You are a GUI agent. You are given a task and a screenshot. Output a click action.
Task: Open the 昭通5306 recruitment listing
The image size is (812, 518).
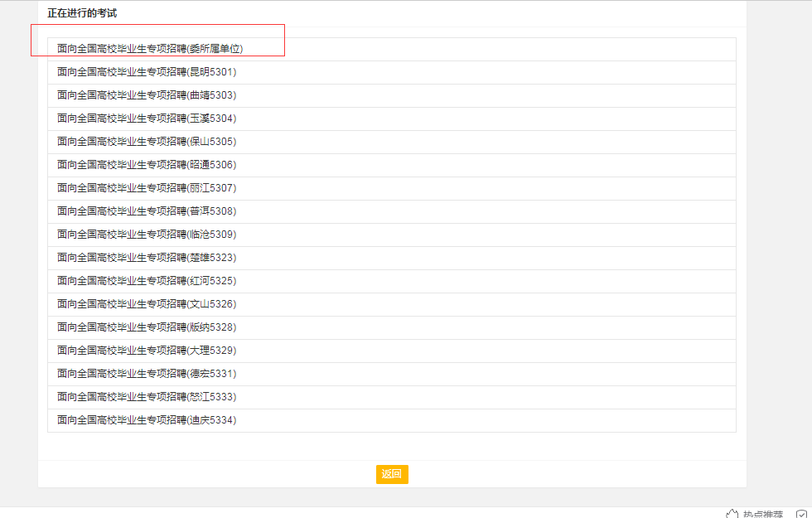pos(147,165)
